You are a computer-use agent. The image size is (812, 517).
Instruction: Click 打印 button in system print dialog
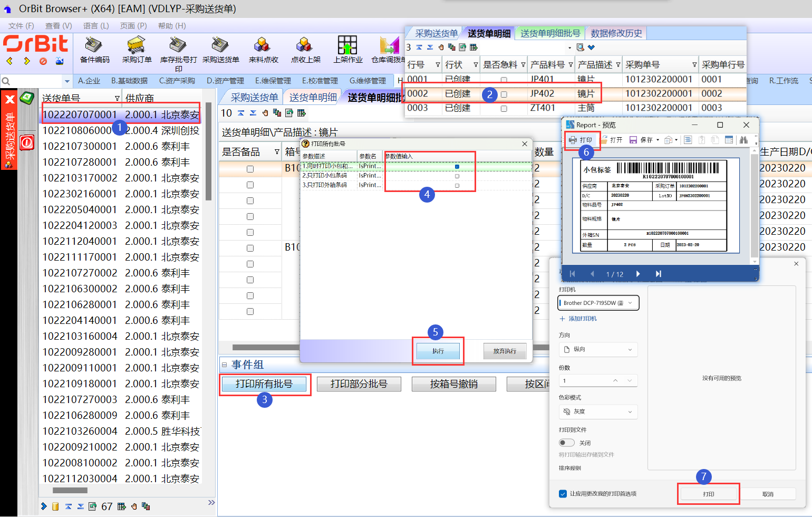point(709,494)
